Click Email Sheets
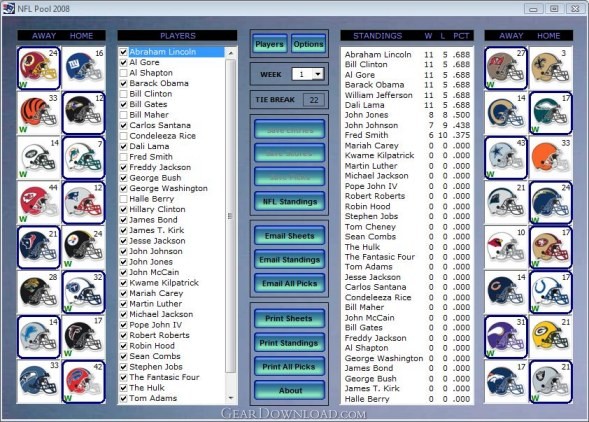 (290, 236)
